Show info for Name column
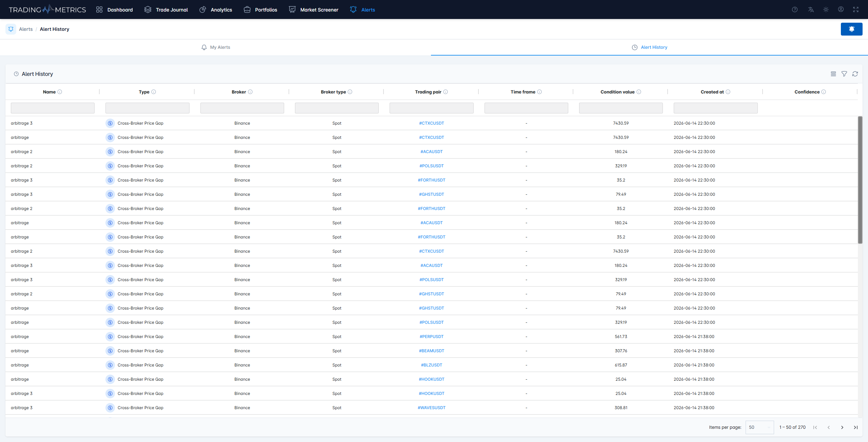Viewport: 868px width, 442px height. pyautogui.click(x=60, y=92)
